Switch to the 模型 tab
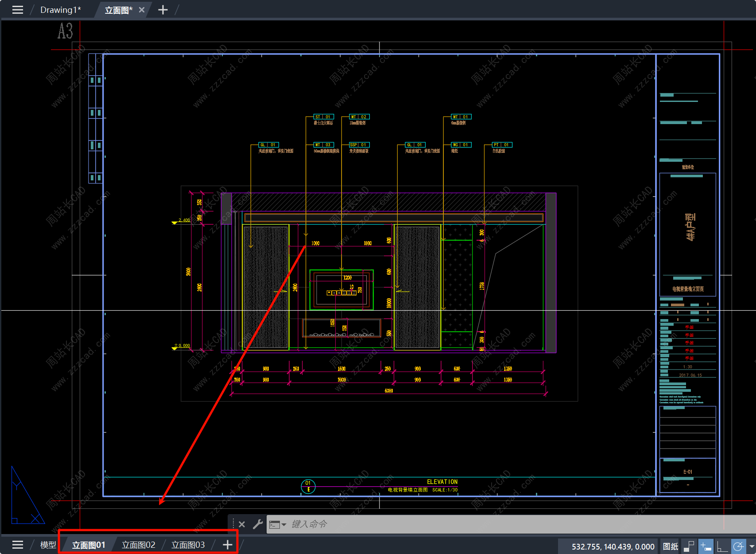 48,545
